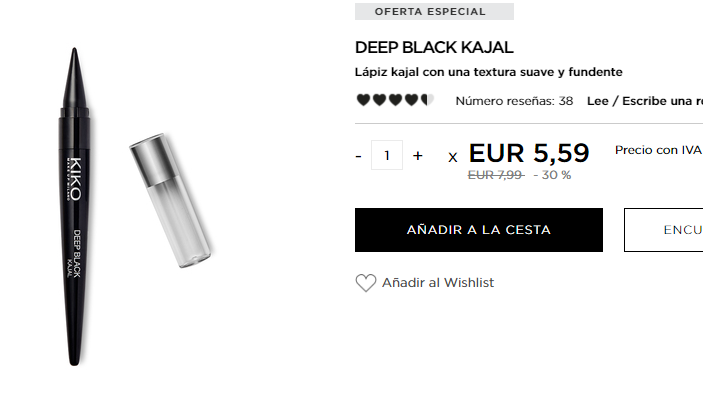Click the Wishlist heart icon
The height and width of the screenshot is (403, 703).
tap(366, 283)
